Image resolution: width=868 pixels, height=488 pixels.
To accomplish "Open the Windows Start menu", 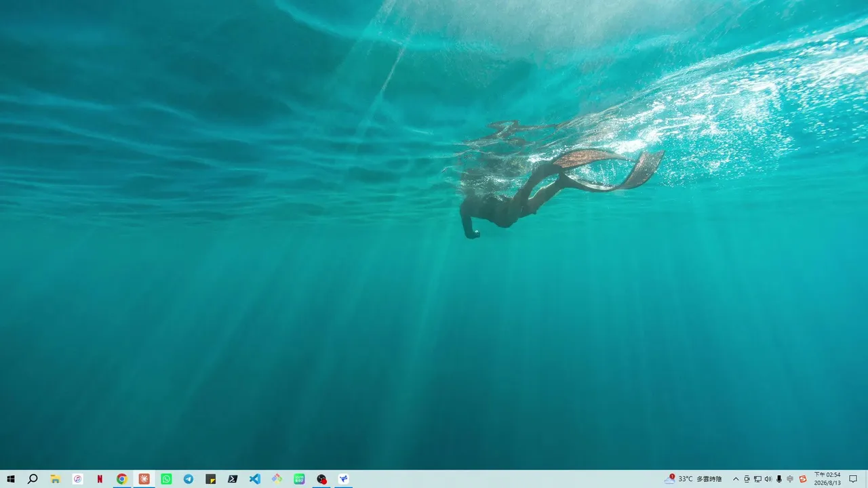I will click(11, 479).
